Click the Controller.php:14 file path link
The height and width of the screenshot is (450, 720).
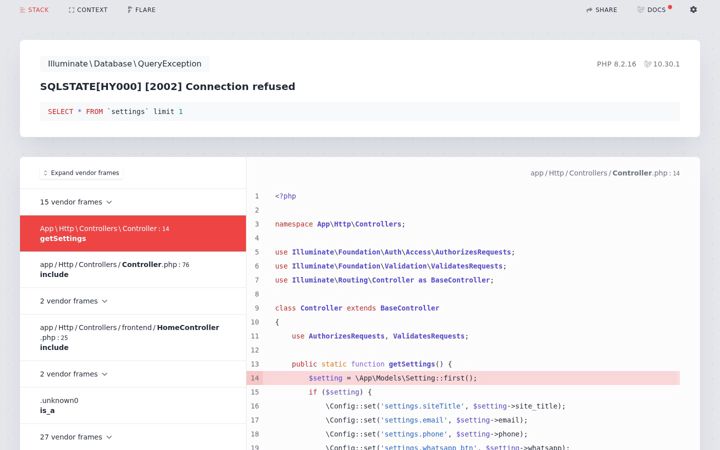click(x=605, y=173)
